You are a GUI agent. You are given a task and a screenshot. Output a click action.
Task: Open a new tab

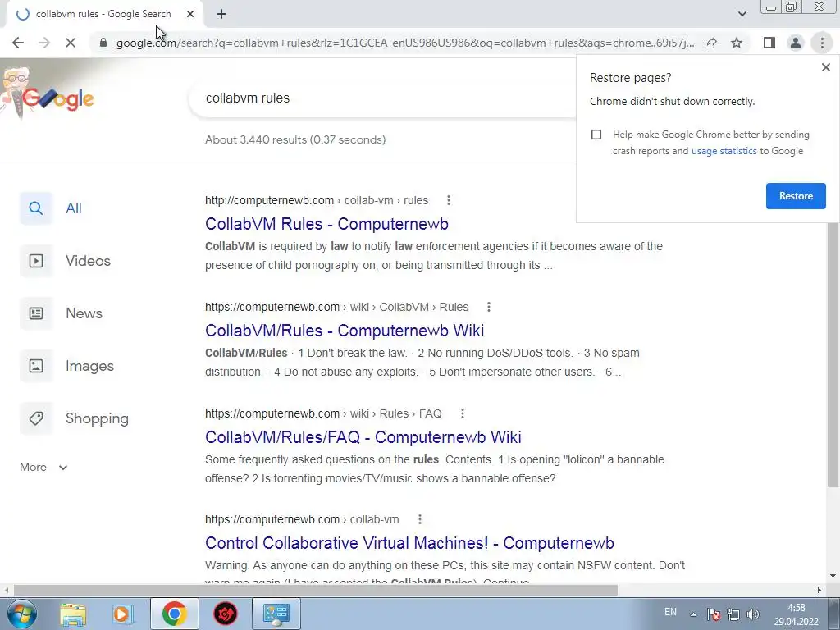coord(221,15)
